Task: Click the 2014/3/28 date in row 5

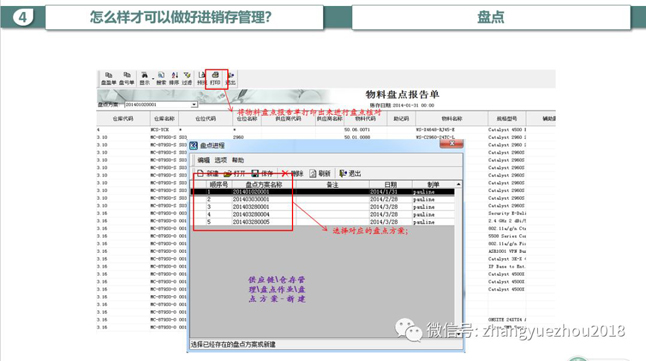Action: pyautogui.click(x=384, y=222)
